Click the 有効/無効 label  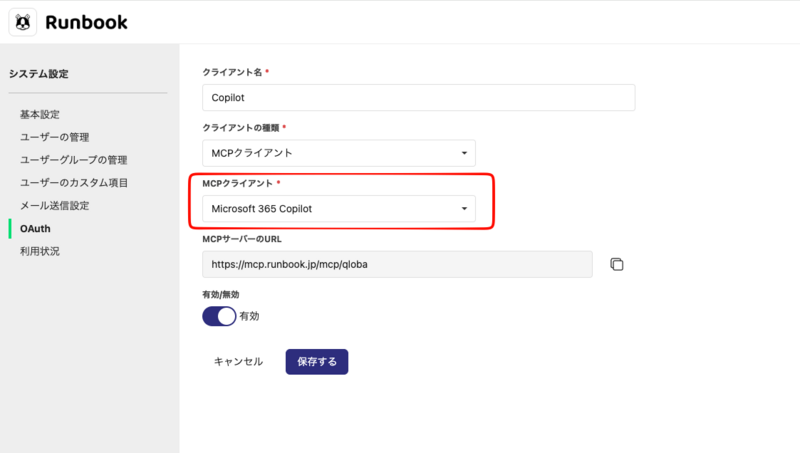coord(221,294)
